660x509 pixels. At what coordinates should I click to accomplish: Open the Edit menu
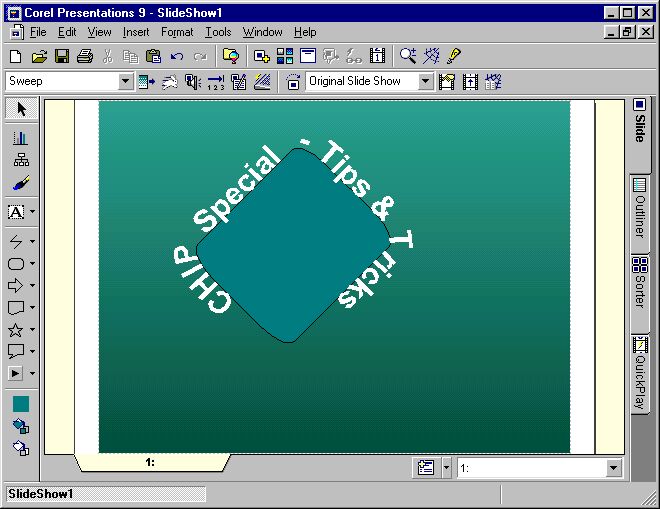tap(67, 32)
